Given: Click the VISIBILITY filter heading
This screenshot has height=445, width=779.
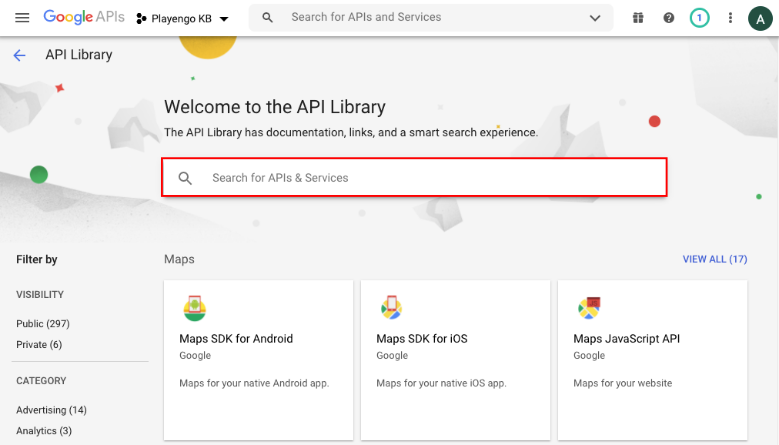Looking at the screenshot, I should coord(40,295).
